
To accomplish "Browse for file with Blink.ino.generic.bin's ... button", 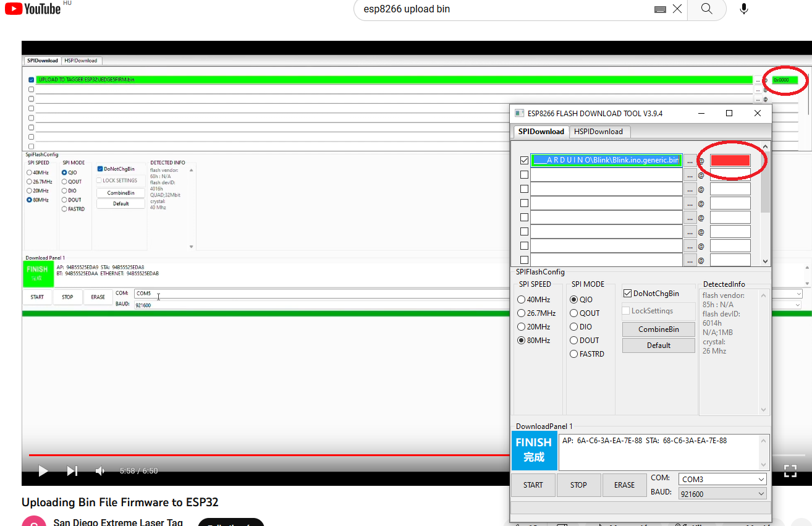I will (690, 160).
